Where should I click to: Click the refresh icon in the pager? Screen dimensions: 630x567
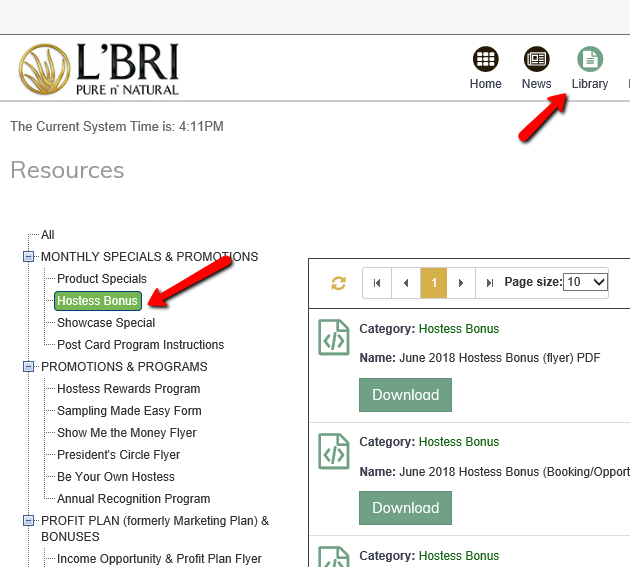point(338,283)
